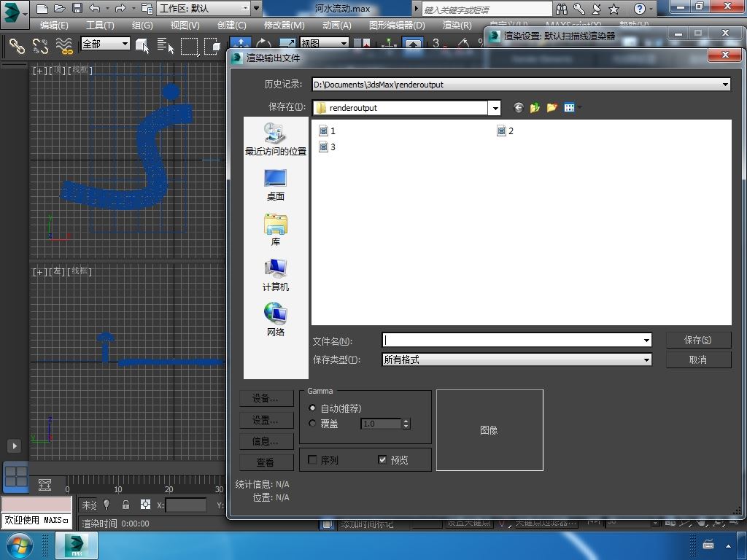747x560 pixels.
Task: Open the view menu grid icon in save dialog
Action: click(570, 108)
